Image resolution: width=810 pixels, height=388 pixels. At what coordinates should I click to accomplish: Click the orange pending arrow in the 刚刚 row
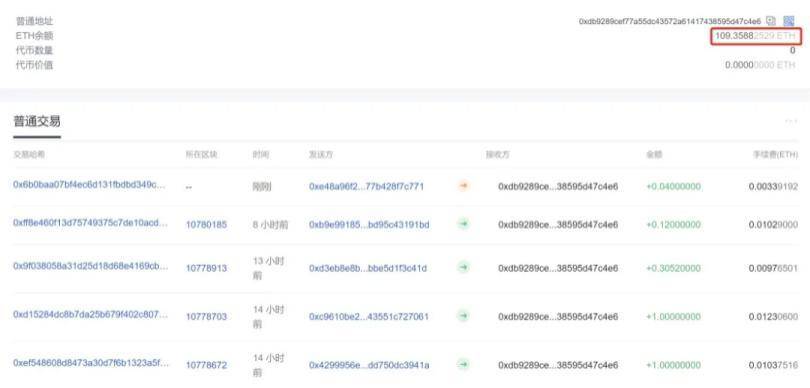(x=463, y=186)
